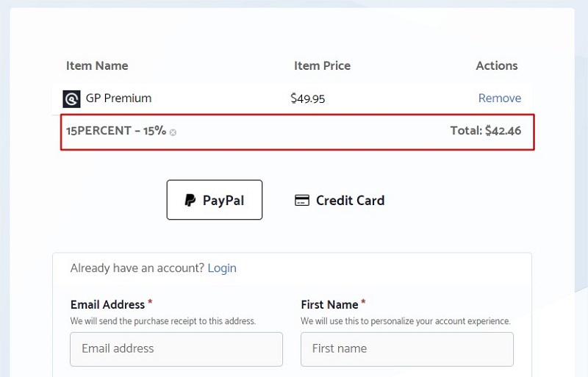The width and height of the screenshot is (588, 377).
Task: Click the Item Name column header
Action: pos(97,65)
